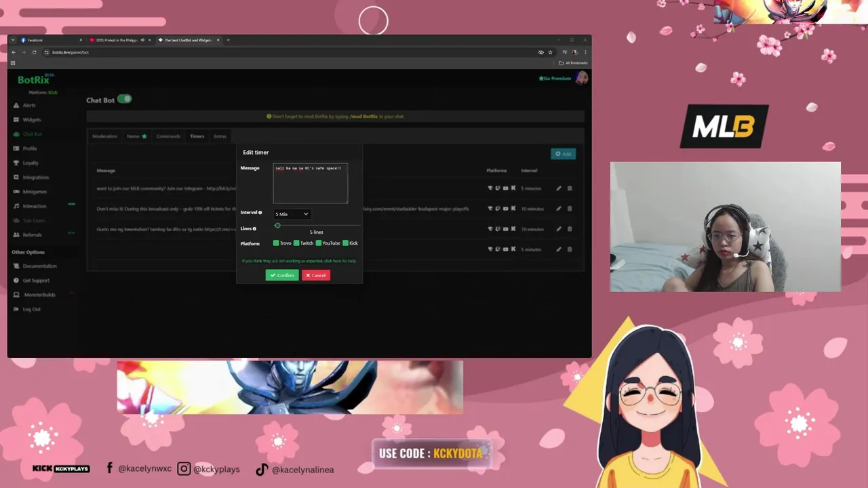868x488 pixels.
Task: Switch to the Moderation tab
Action: (104, 136)
